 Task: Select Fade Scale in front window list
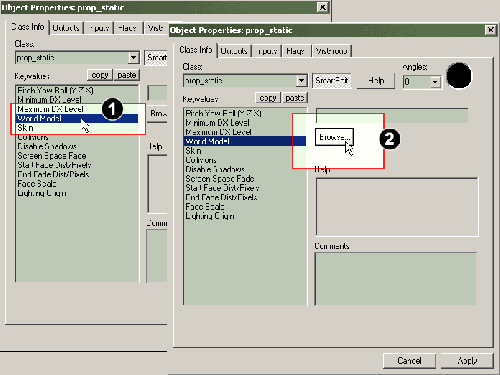(245, 207)
